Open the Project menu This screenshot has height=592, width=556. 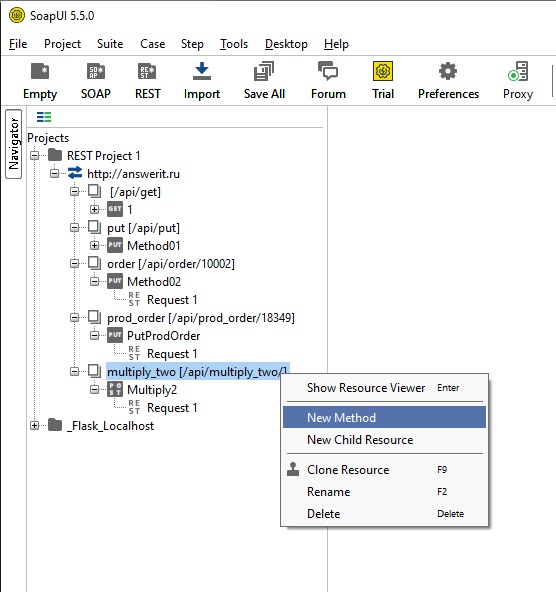click(62, 44)
